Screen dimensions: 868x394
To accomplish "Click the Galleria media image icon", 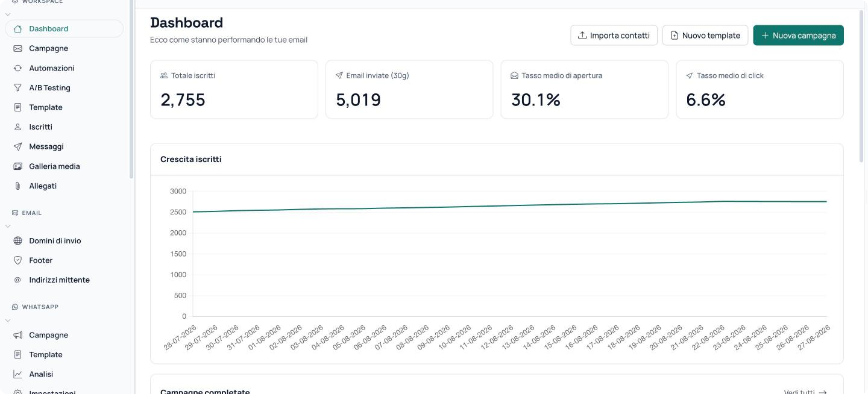I will (17, 166).
